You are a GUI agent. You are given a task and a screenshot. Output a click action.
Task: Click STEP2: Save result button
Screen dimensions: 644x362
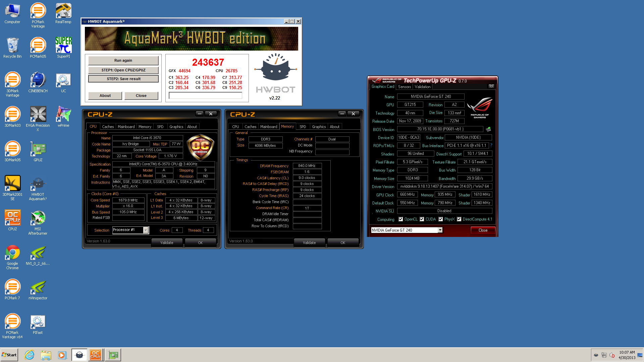123,79
